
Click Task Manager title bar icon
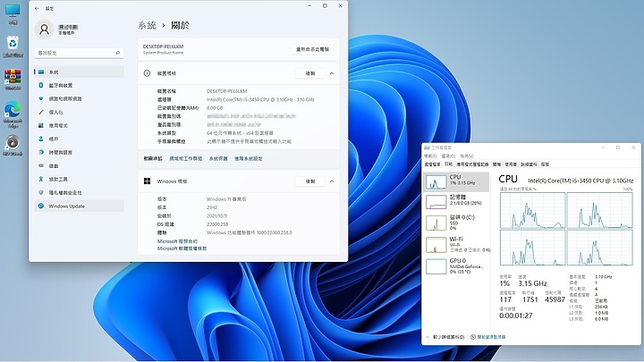click(427, 147)
